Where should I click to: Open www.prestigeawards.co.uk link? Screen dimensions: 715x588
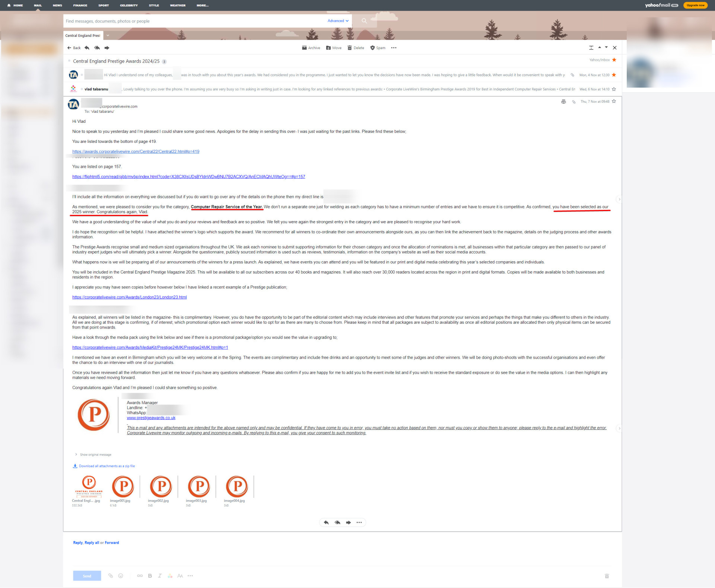(151, 418)
